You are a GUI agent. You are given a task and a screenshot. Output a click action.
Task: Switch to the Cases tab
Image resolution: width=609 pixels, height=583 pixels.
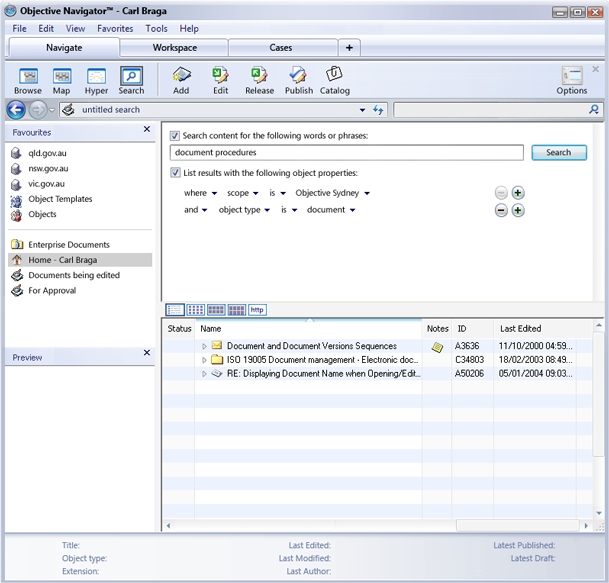pyautogui.click(x=281, y=48)
